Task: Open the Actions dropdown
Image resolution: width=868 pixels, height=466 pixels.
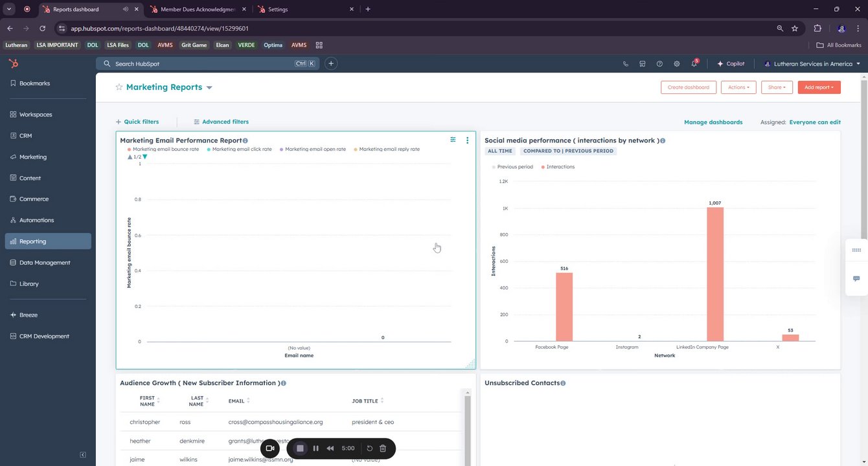Action: coord(738,87)
